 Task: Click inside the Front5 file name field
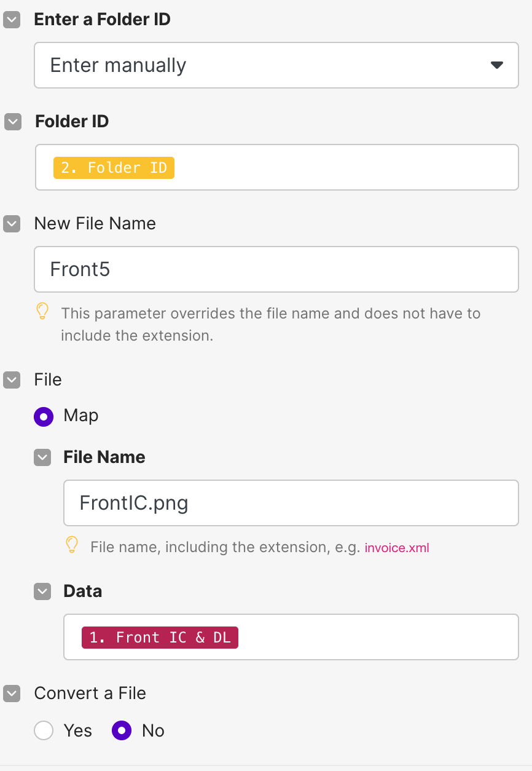[x=276, y=269]
